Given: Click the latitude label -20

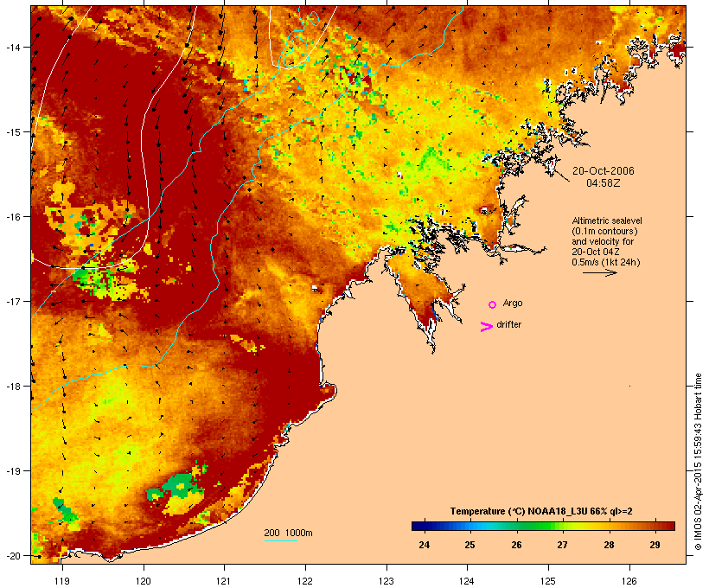Looking at the screenshot, I should click(x=13, y=555).
